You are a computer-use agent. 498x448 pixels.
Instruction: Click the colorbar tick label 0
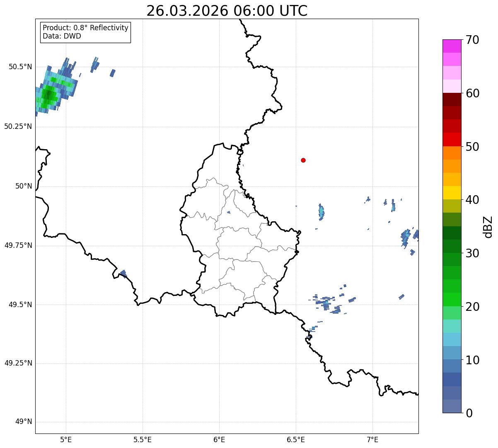click(x=469, y=414)
